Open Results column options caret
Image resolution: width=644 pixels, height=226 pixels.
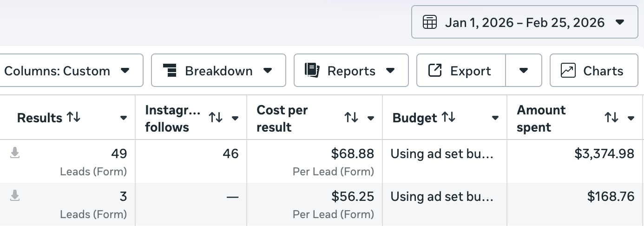click(124, 118)
